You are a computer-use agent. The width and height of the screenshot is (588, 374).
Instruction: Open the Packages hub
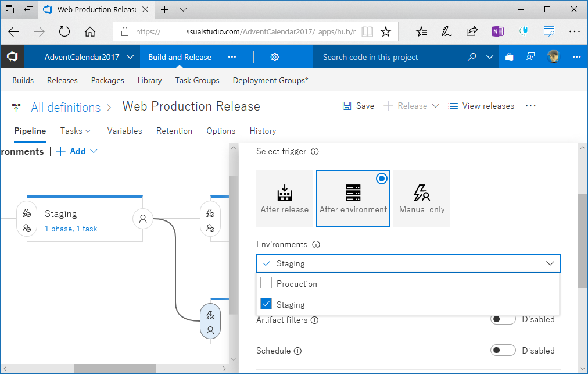point(107,80)
